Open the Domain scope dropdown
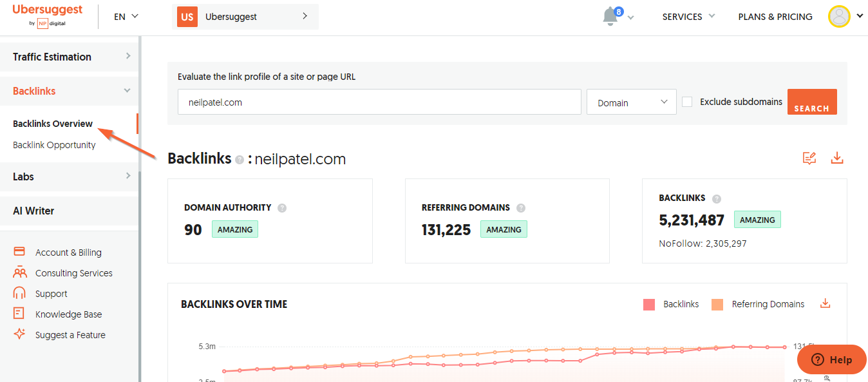The width and height of the screenshot is (868, 382). [x=632, y=102]
